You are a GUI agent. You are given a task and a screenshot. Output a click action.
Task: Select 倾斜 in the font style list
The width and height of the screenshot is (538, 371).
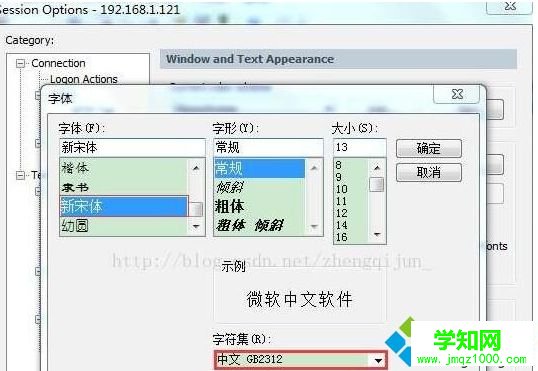[x=259, y=187]
